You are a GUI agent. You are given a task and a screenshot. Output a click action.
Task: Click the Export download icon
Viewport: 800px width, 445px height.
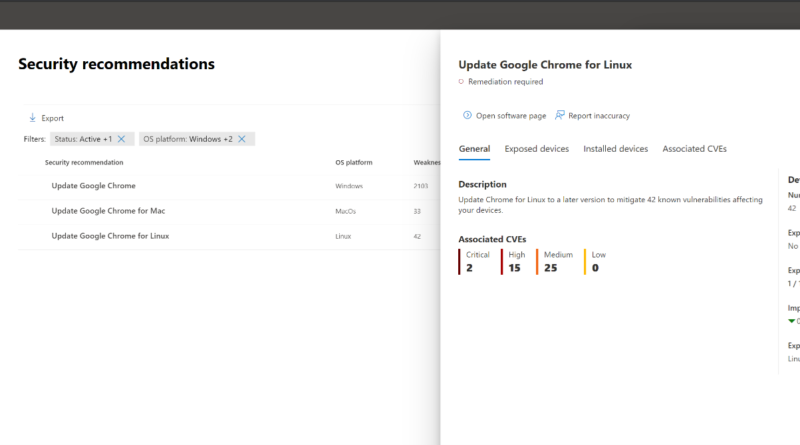(x=32, y=118)
